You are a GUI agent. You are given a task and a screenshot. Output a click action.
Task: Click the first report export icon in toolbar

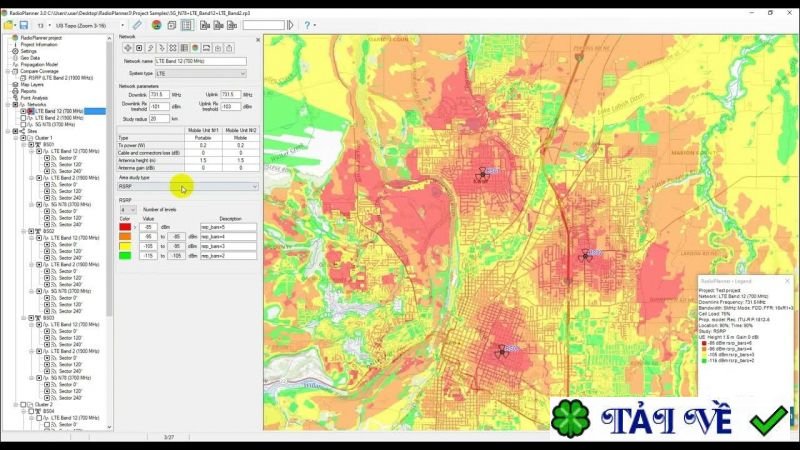pos(205,25)
